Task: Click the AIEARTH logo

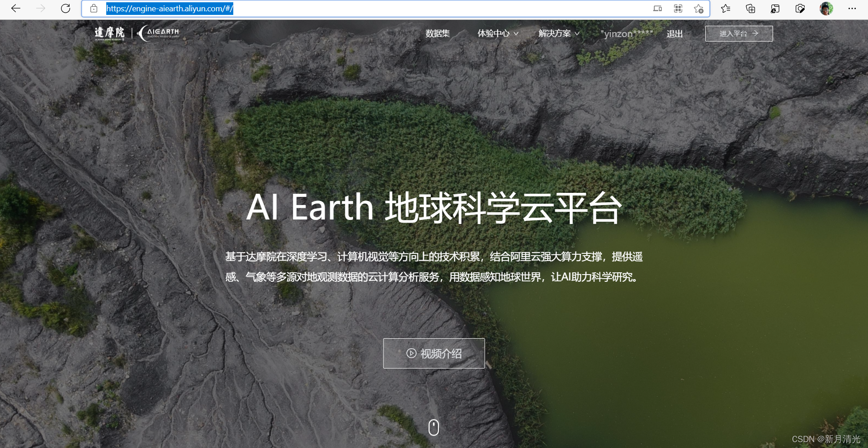Action: coord(159,33)
